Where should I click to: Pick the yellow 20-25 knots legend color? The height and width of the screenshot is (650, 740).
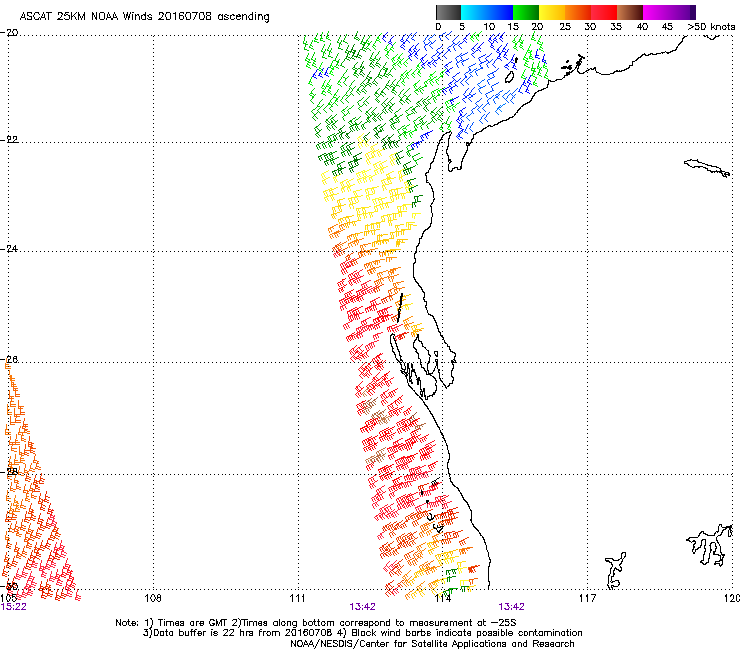tap(552, 12)
